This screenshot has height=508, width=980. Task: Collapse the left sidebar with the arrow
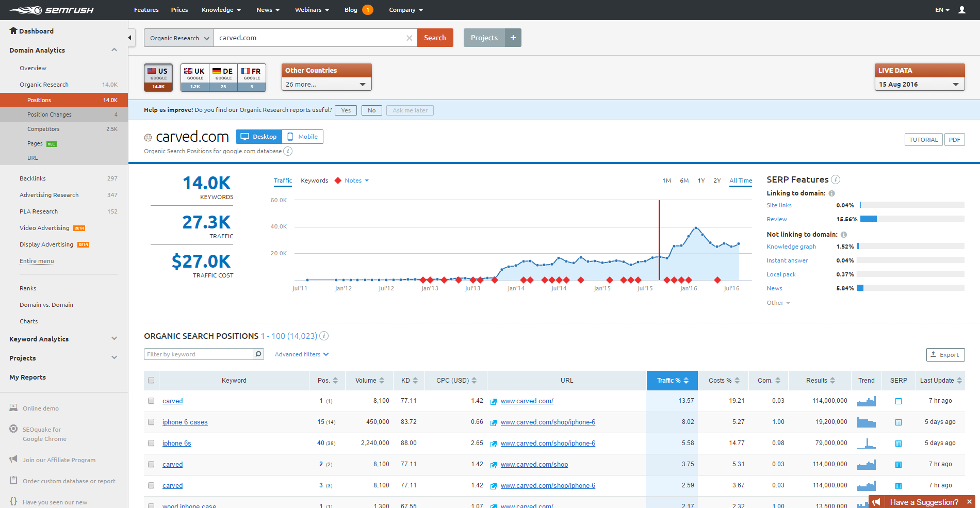click(x=129, y=37)
